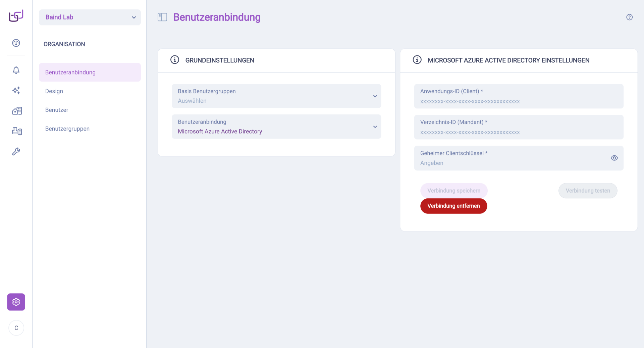Screen dimensions: 644x348
Task: Click the Verbindung testen button
Action: (588, 191)
